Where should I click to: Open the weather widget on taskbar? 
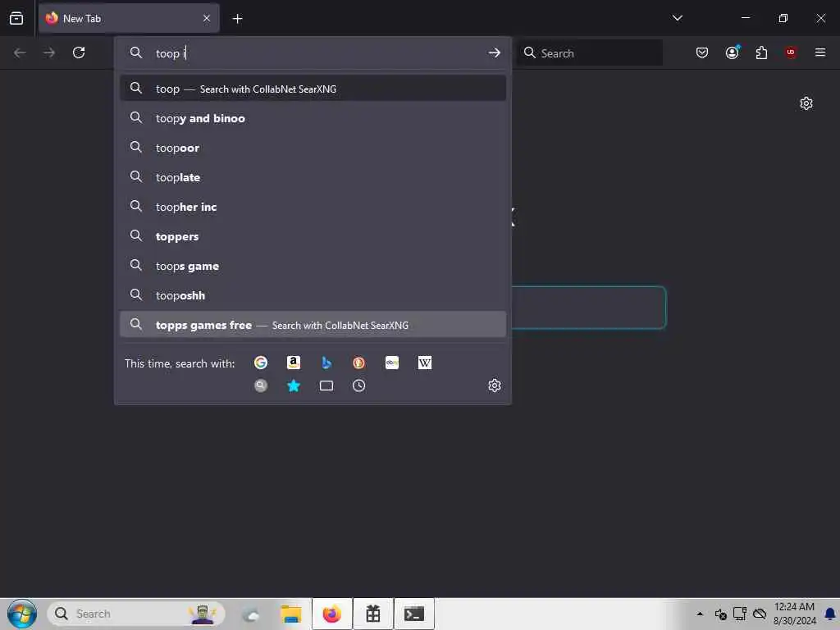tap(251, 614)
